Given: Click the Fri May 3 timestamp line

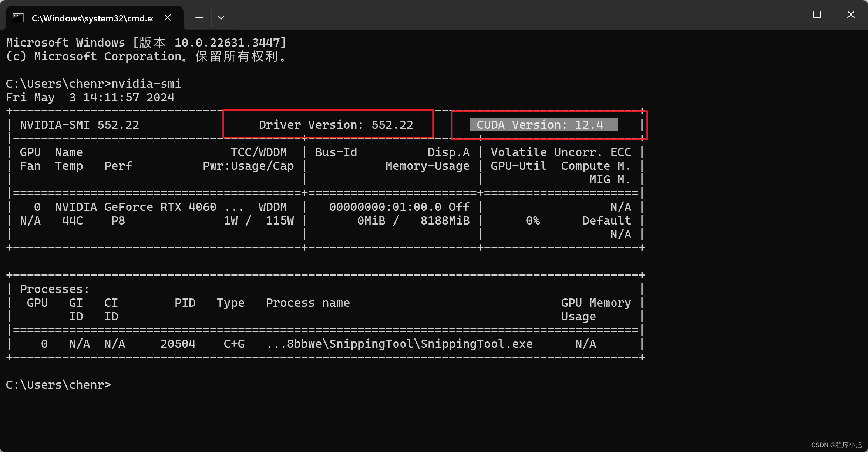Looking at the screenshot, I should (90, 97).
